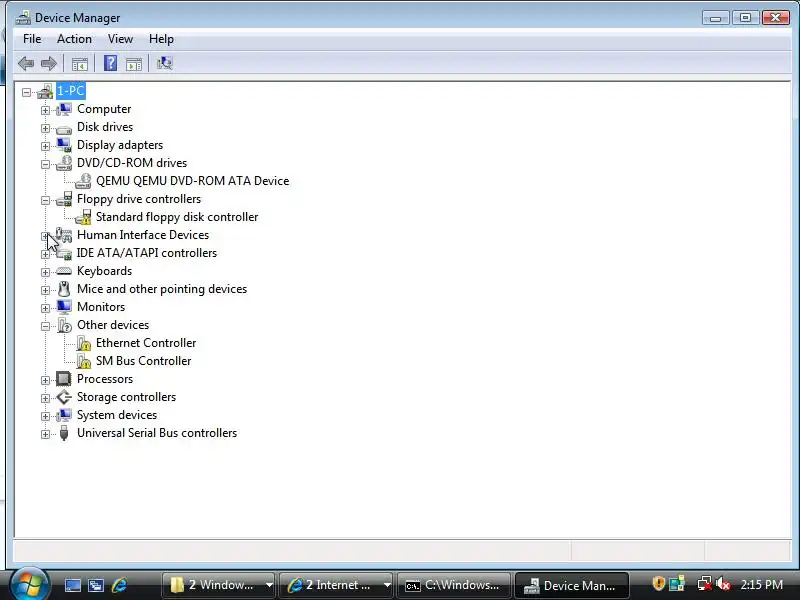
Task: Click the Universal Serial Bus controllers plug icon
Action: 64,433
